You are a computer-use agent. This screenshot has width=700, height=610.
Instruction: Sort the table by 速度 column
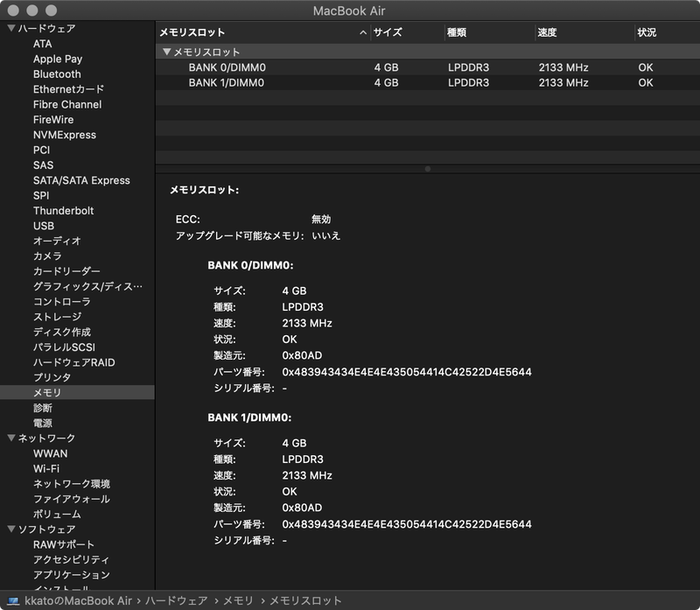click(547, 29)
